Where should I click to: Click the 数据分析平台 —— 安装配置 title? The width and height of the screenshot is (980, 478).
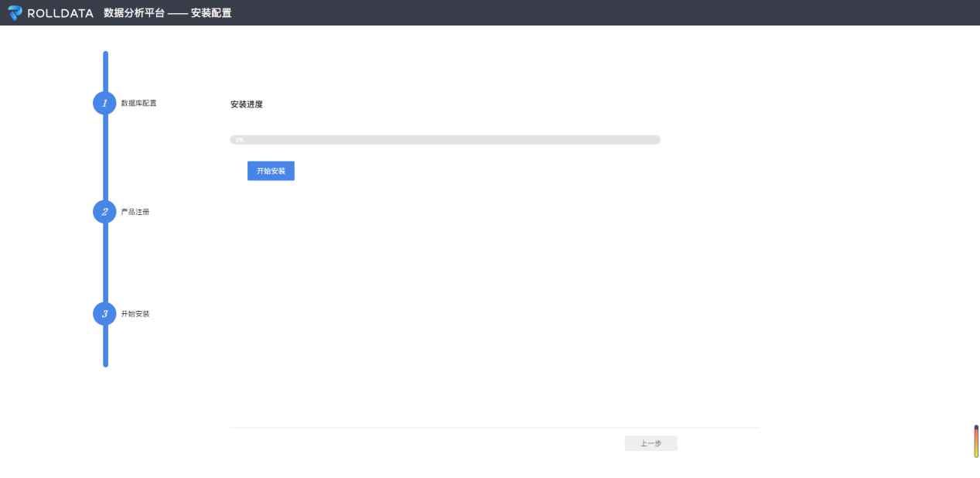(168, 13)
